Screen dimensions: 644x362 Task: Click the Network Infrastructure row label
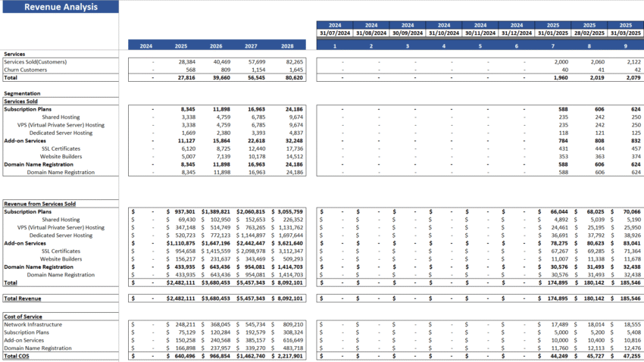pos(33,324)
